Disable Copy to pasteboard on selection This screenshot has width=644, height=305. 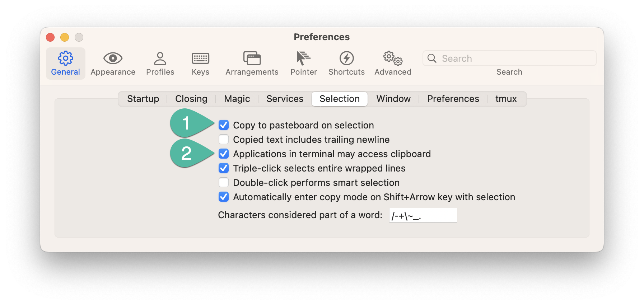coord(224,125)
